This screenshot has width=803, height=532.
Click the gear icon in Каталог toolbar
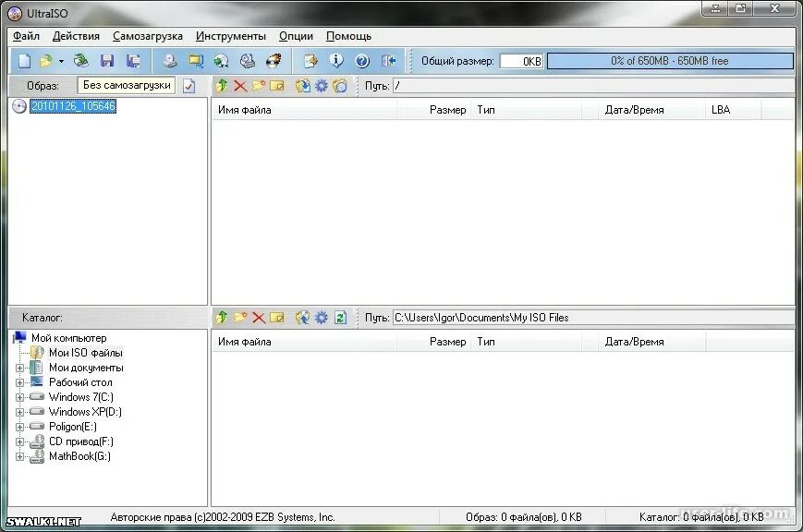[321, 318]
